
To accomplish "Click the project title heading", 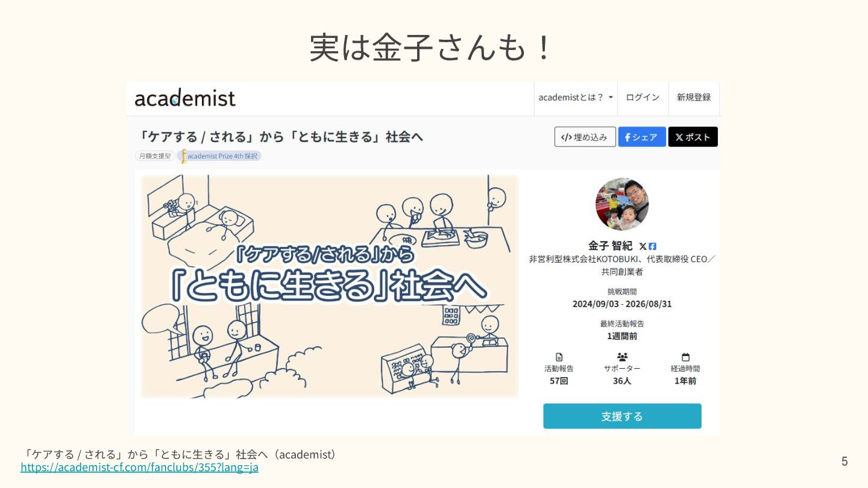I will click(x=281, y=137).
